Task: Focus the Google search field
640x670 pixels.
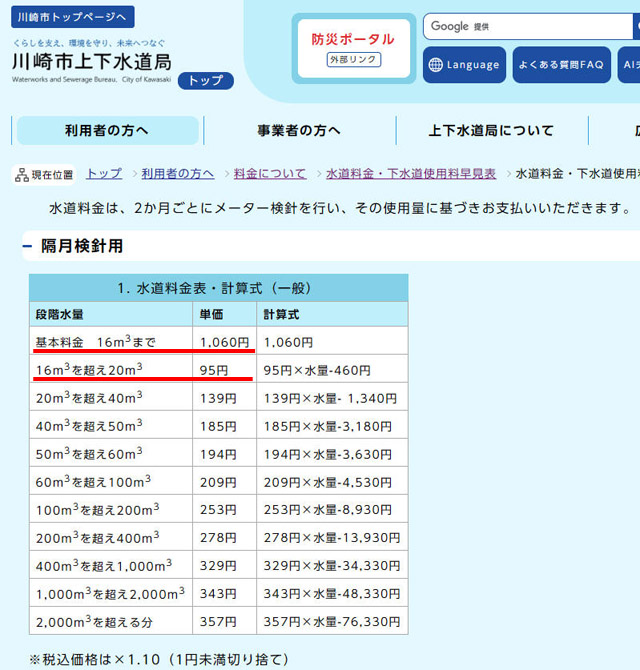Action: pyautogui.click(x=528, y=26)
